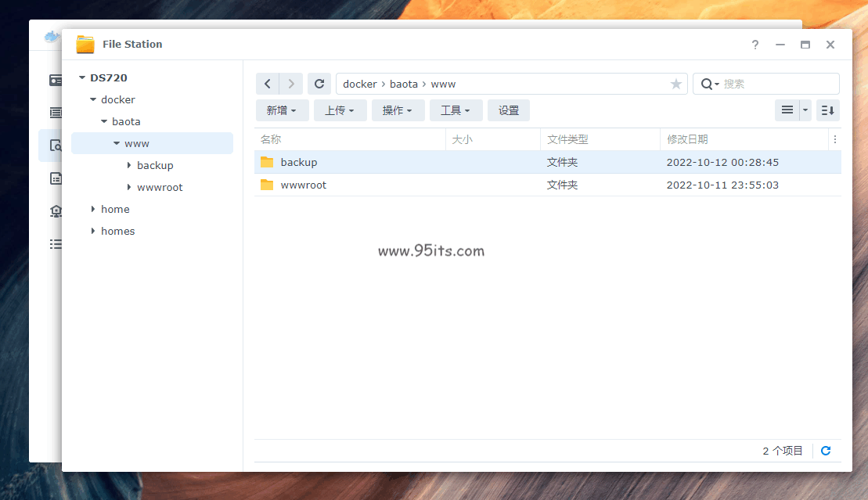Open column options three-dot menu
Viewport: 868px width, 500px height.
(x=835, y=139)
